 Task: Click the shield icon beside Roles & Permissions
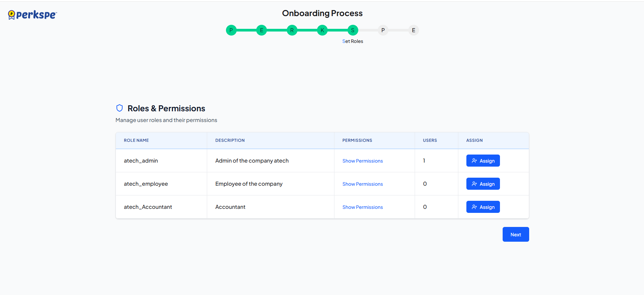(x=119, y=108)
